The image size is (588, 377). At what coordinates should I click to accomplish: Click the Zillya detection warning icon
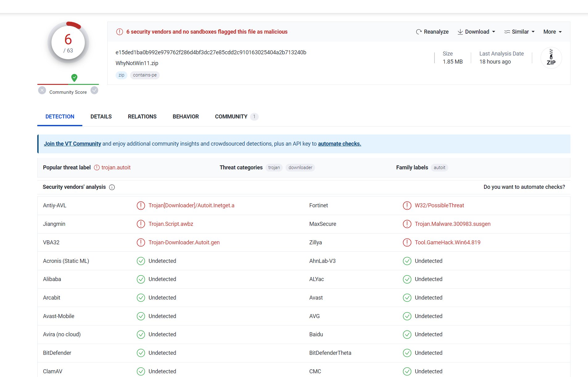point(407,242)
